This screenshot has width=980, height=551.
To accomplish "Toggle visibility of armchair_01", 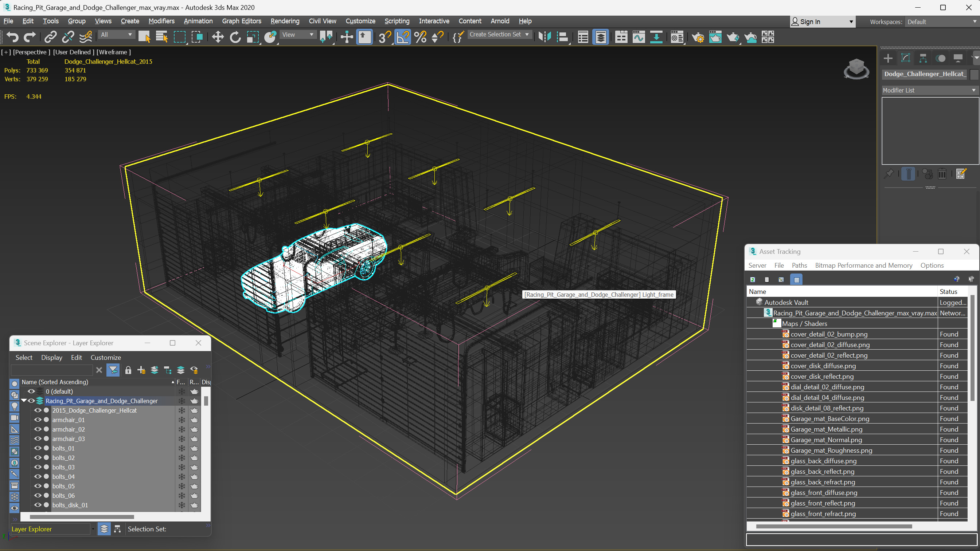I will pos(38,420).
